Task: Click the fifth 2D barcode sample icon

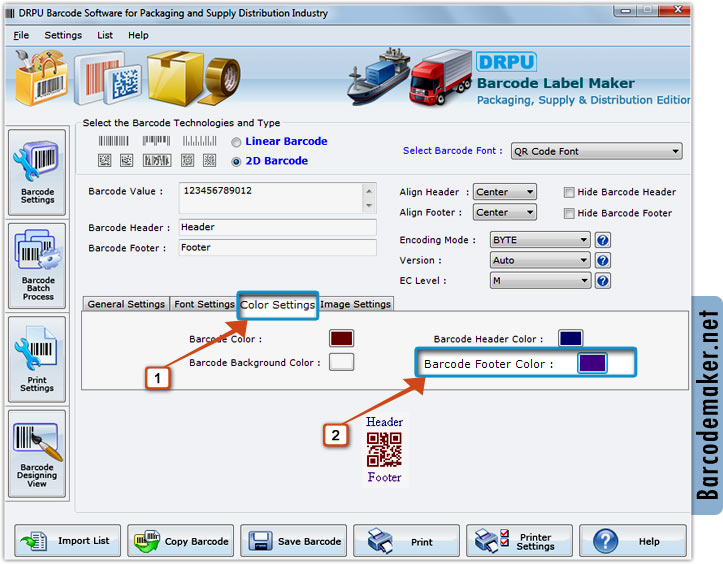Action: (209, 160)
